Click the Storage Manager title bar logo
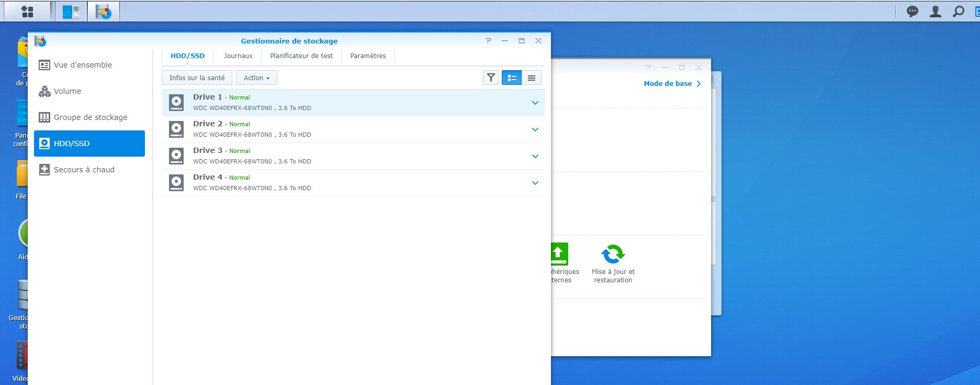Screen dimensions: 980x385 point(40,41)
